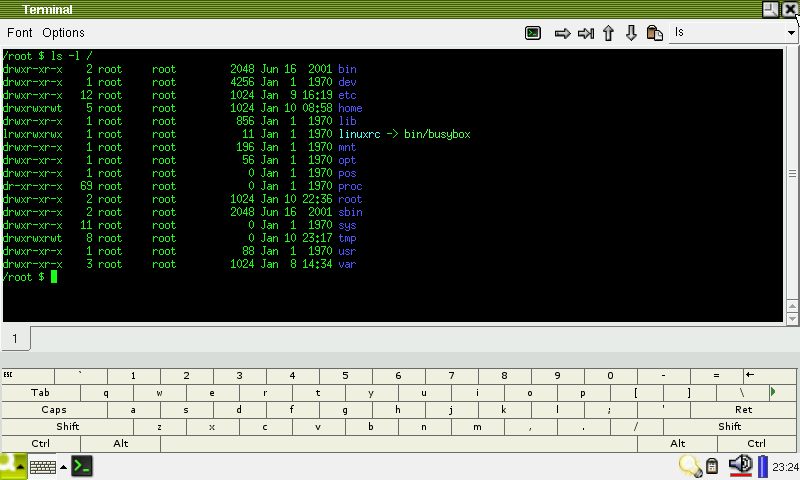800x480 pixels.
Task: Click the window resize button in title bar
Action: pos(770,9)
